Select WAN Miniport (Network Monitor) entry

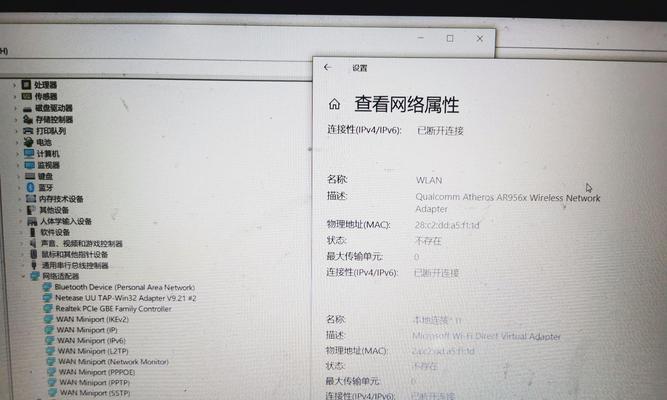113,362
